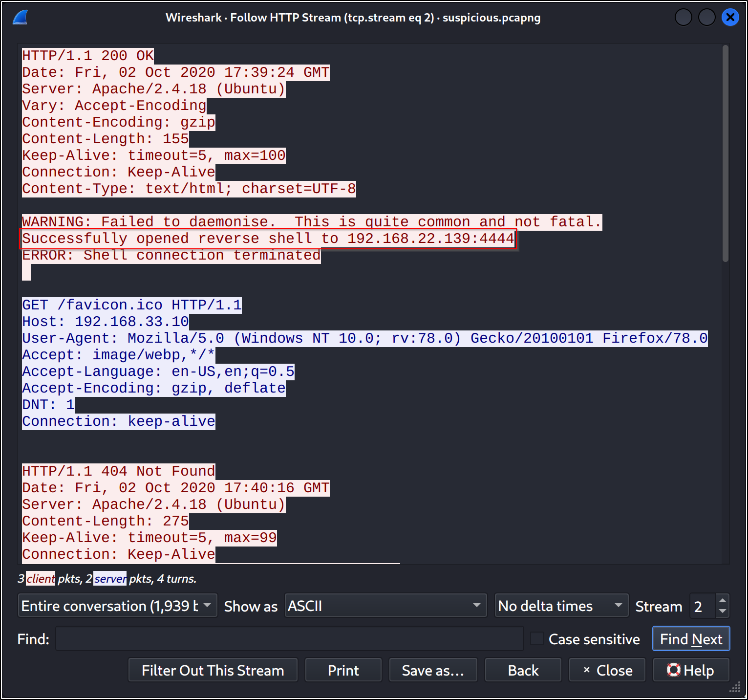Click the Close button with x icon
Viewport: 748px width, 700px height.
tap(607, 670)
